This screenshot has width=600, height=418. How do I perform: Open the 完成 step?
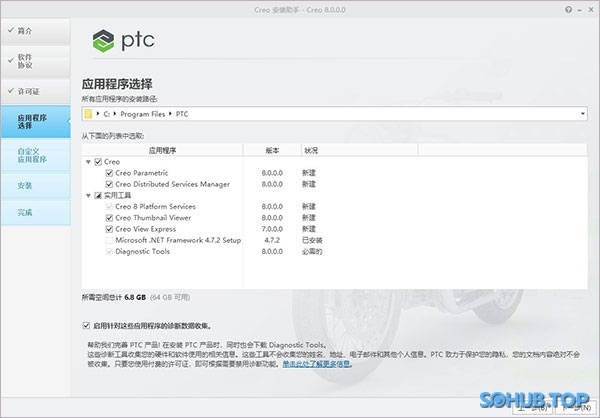(35, 212)
